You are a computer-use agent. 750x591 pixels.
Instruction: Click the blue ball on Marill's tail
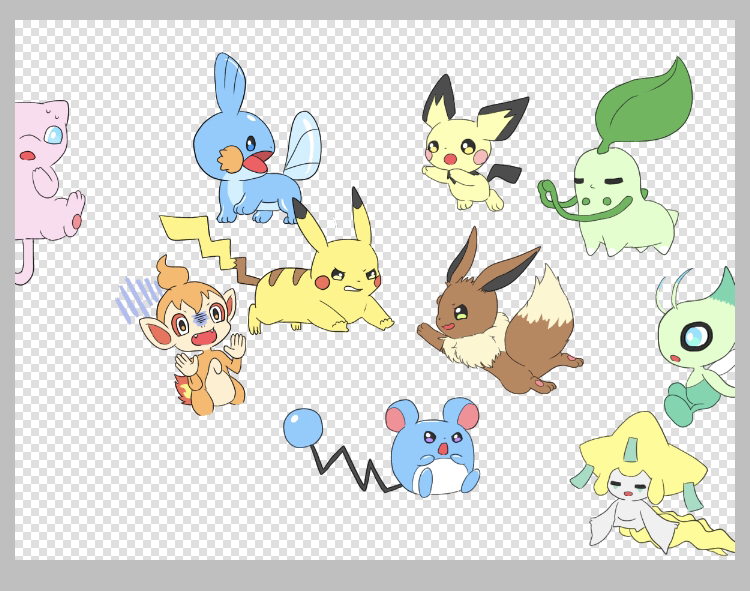coord(303,428)
